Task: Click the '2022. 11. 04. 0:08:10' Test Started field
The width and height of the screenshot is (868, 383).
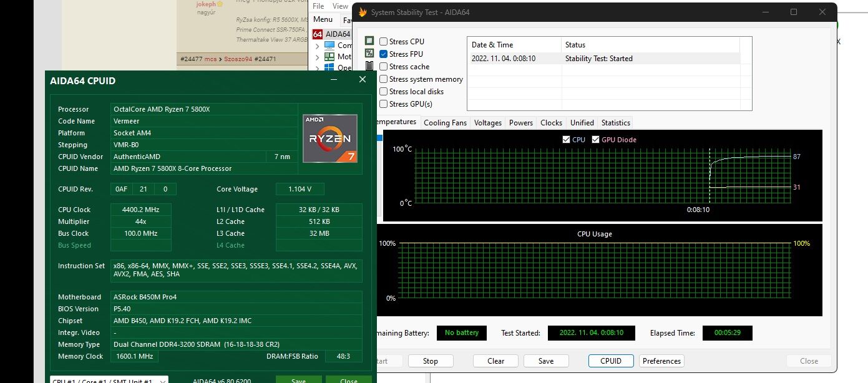Action: (592, 333)
